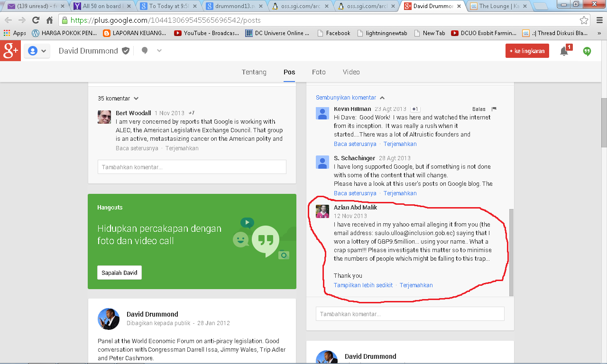Image resolution: width=607 pixels, height=364 pixels.
Task: Click the page's vertical scrollbar thumb
Action: coord(603,123)
